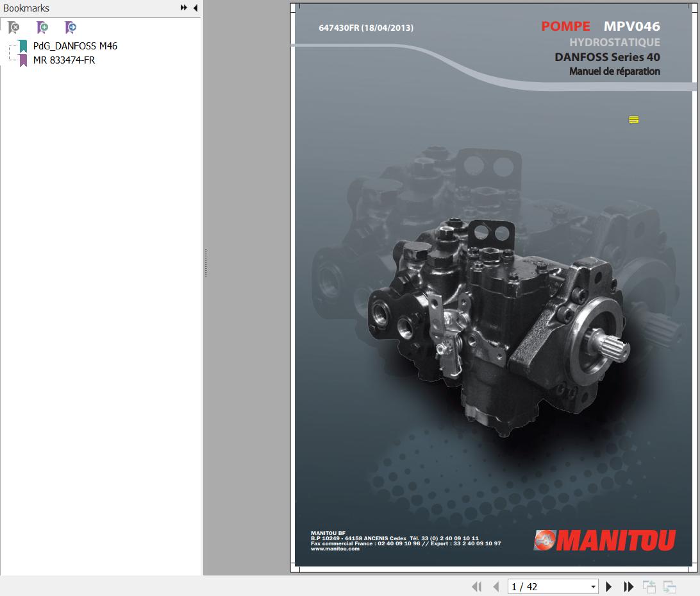
Task: Open the yellow sticky note annotation
Action: tap(633, 120)
